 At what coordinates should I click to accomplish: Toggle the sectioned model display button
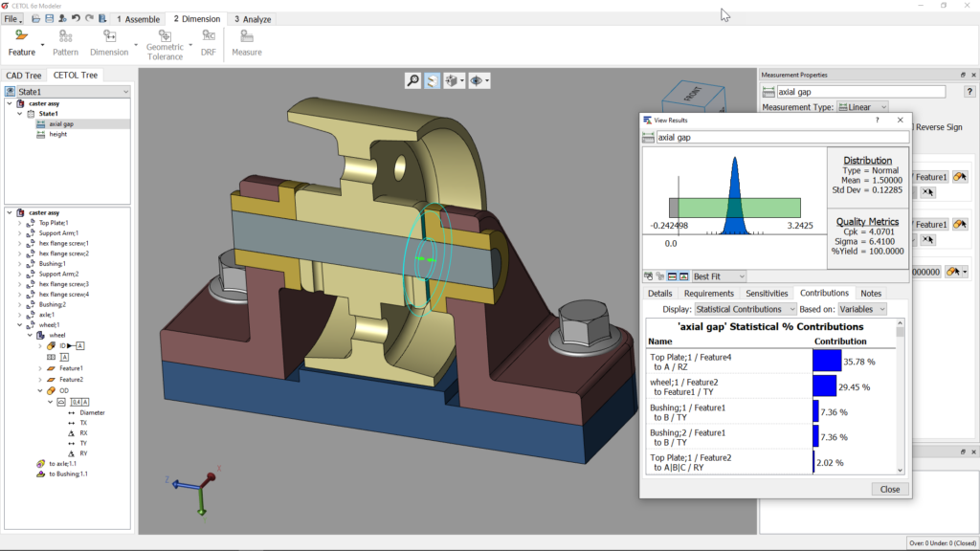pyautogui.click(x=433, y=81)
